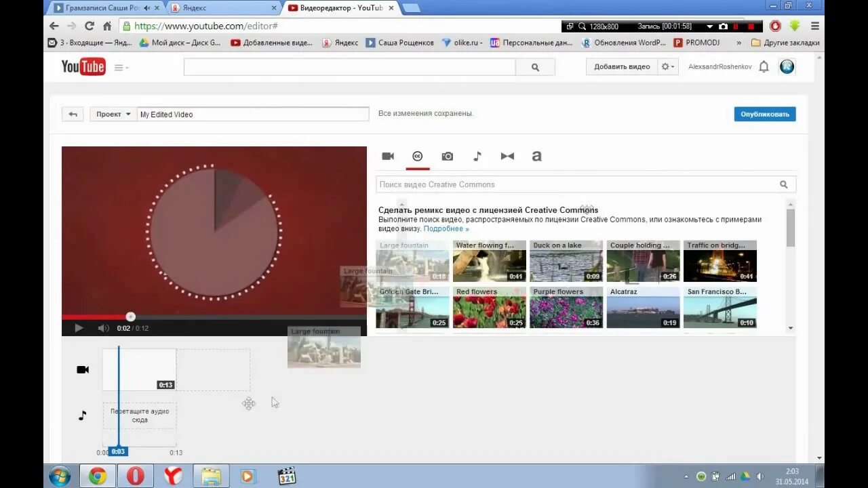Screen dimensions: 868x488
Task: Click the Chrome back arrow
Action: click(54, 26)
